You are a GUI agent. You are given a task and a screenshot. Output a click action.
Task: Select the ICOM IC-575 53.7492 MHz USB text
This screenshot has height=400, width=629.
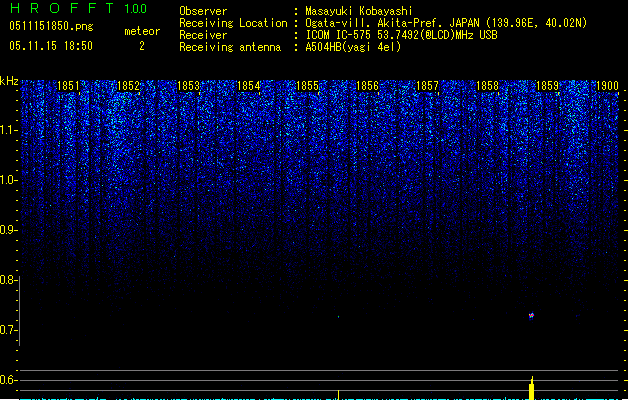(401, 35)
